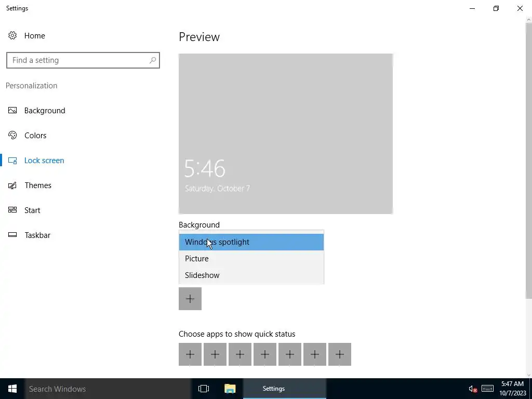Open the Background personalization page
The width and height of the screenshot is (532, 399).
[x=37, y=111]
